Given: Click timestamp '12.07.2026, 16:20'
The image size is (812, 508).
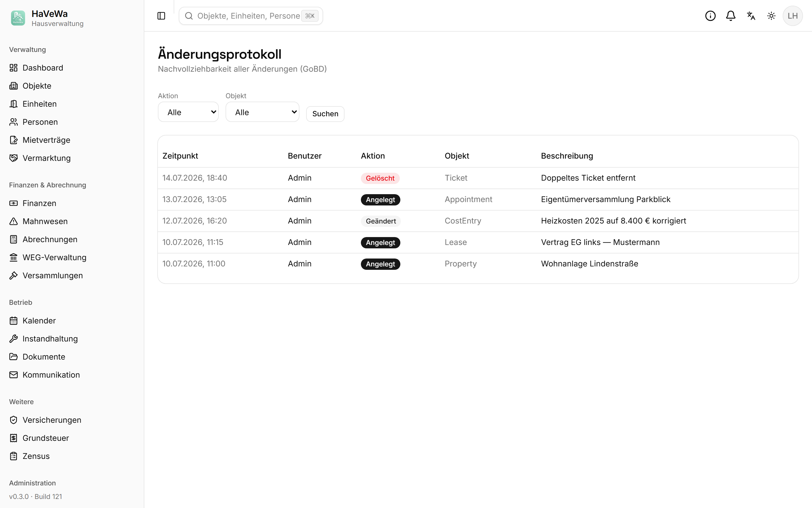Looking at the screenshot, I should [x=195, y=221].
